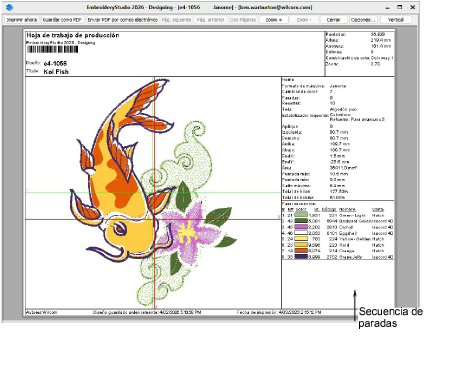Click the Grape Jelly dark purple swatch

[x=301, y=257]
